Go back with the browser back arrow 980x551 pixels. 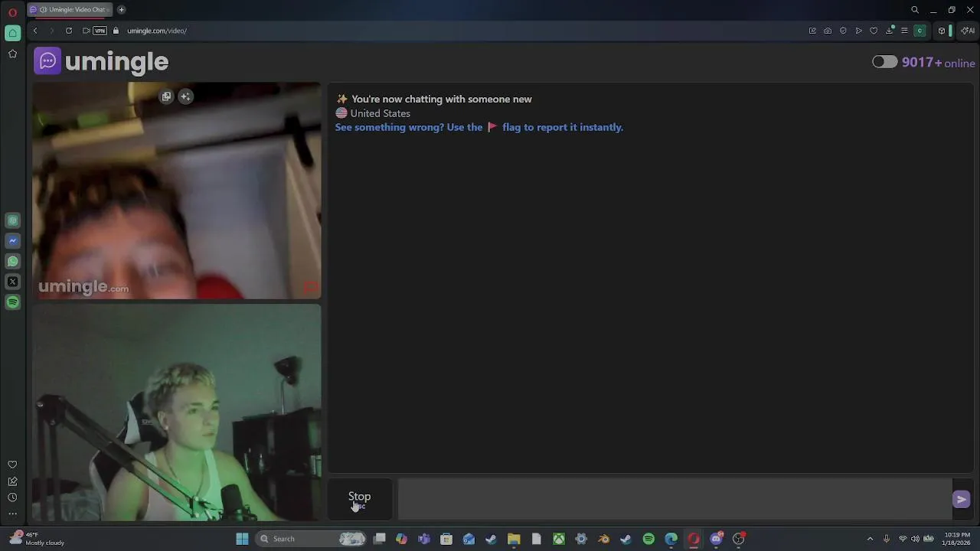(x=35, y=31)
